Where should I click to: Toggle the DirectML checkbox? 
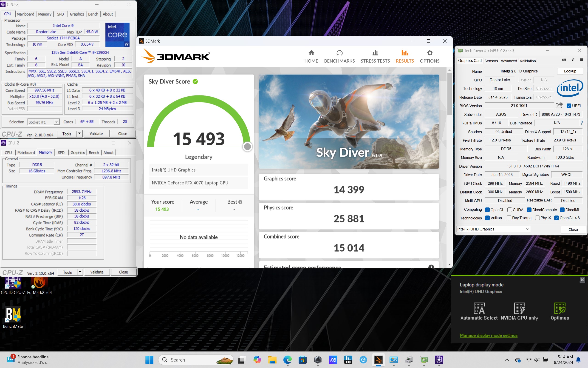pos(562,210)
